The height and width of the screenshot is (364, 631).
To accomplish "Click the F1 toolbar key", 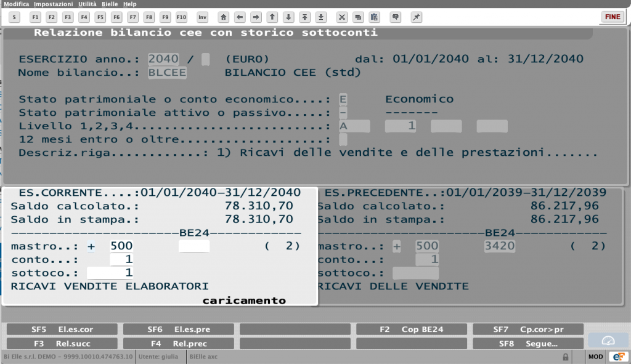I will [x=35, y=17].
